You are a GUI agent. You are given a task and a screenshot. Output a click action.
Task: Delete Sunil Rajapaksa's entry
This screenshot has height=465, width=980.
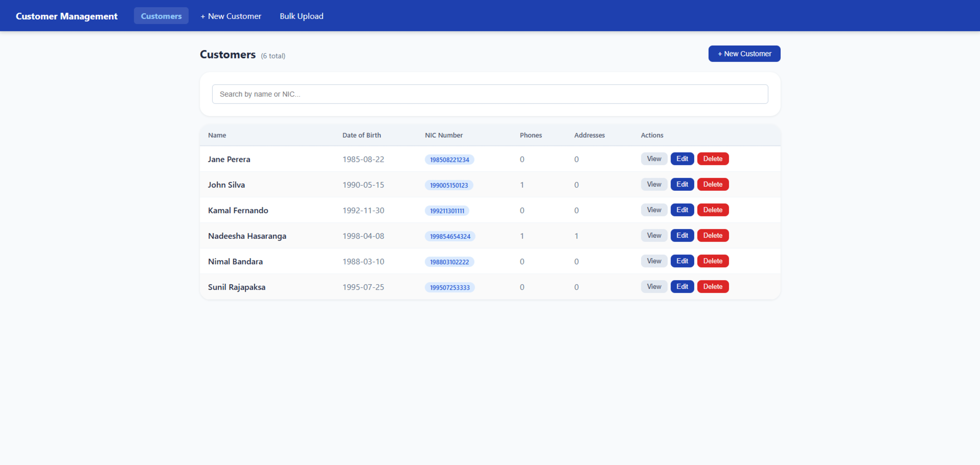(x=713, y=286)
